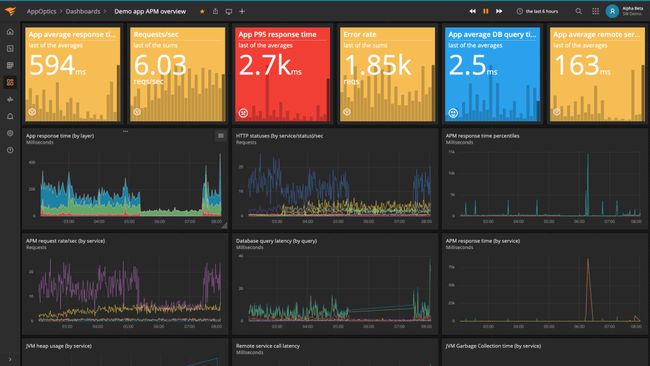Click the status icon on the average response time tile
Image resolution: width=650 pixels, height=366 pixels.
click(32, 111)
